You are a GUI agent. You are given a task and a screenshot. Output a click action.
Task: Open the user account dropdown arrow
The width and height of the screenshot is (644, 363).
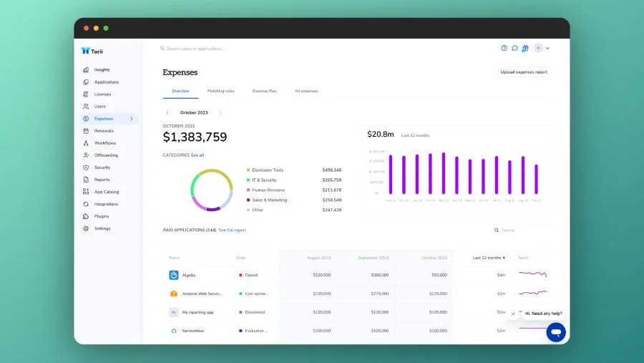pyautogui.click(x=547, y=48)
